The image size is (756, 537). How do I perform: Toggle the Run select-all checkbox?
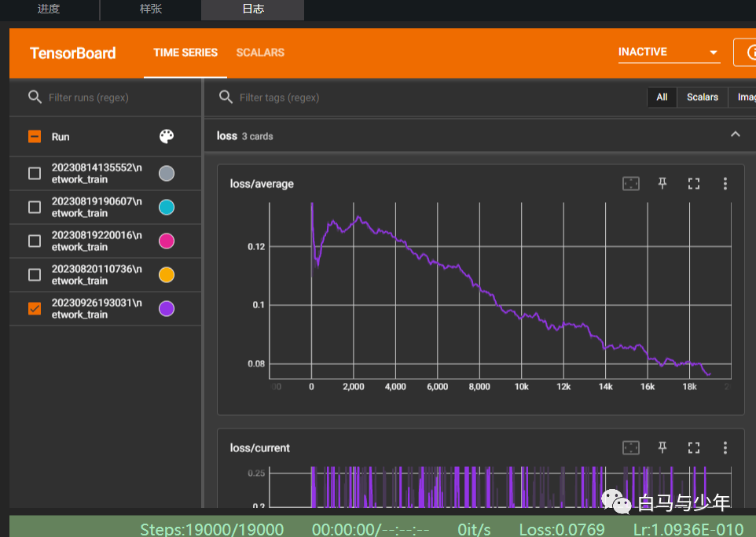click(x=35, y=137)
